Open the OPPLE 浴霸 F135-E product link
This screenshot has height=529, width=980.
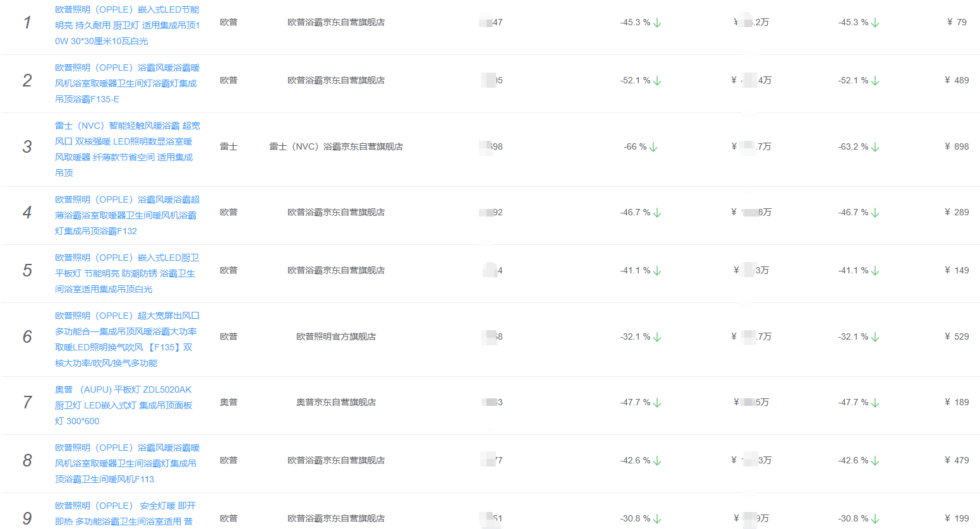[127, 83]
